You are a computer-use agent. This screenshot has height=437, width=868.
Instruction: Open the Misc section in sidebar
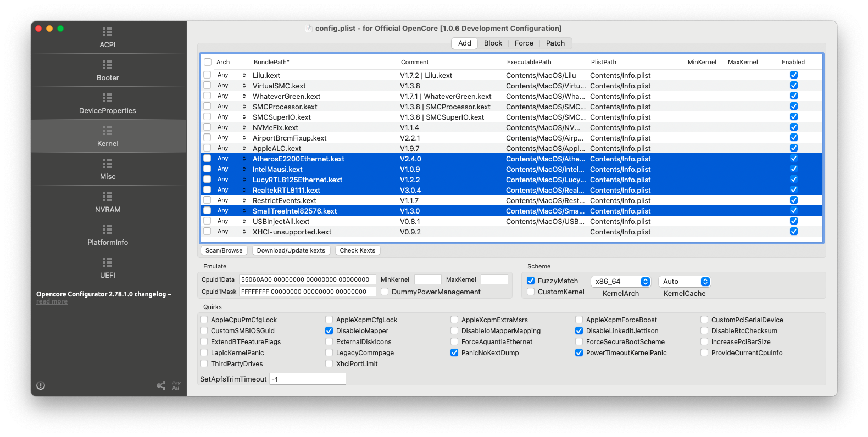click(108, 169)
